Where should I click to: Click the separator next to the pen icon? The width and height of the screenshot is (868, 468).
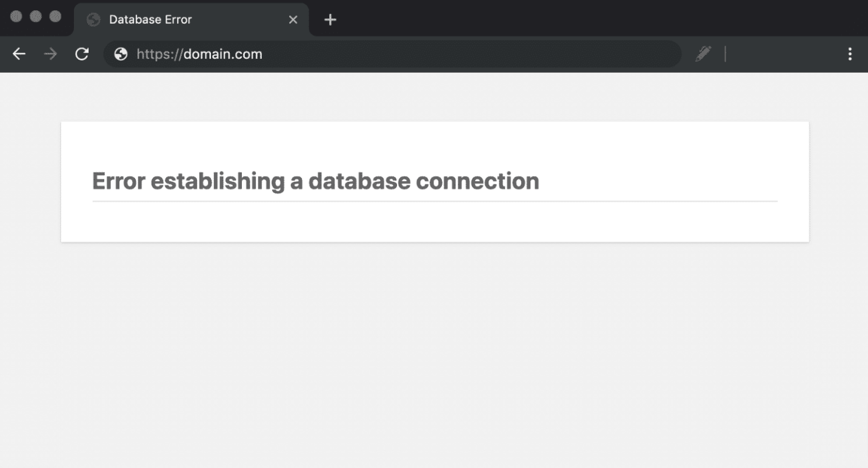point(725,54)
